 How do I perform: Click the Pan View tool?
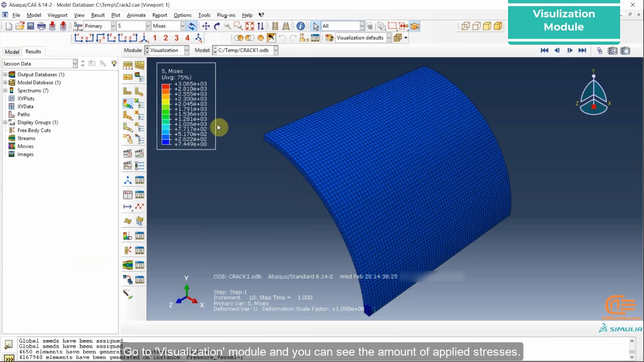coord(206,26)
